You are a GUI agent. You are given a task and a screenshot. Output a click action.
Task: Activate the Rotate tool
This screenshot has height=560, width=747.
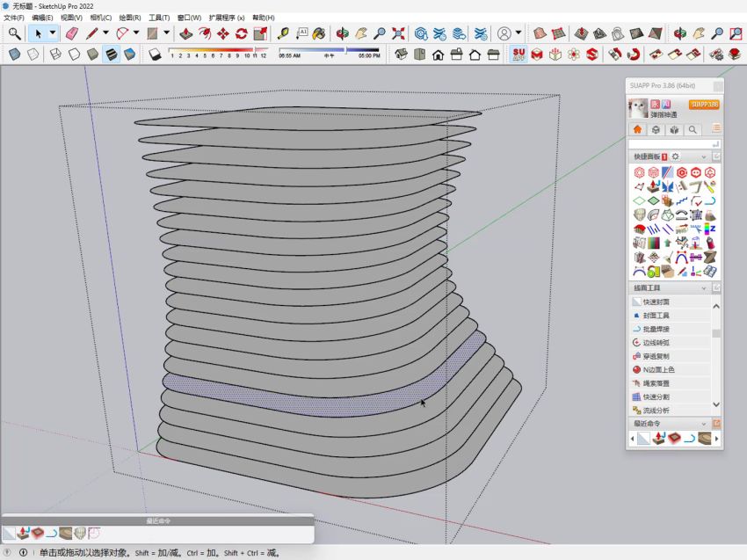[x=242, y=33]
